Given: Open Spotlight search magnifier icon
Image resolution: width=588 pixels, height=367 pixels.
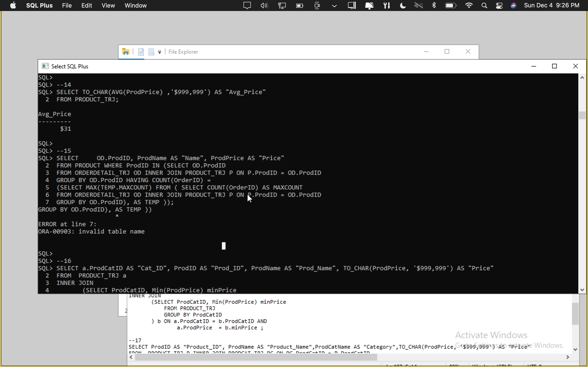Looking at the screenshot, I should pyautogui.click(x=484, y=5).
